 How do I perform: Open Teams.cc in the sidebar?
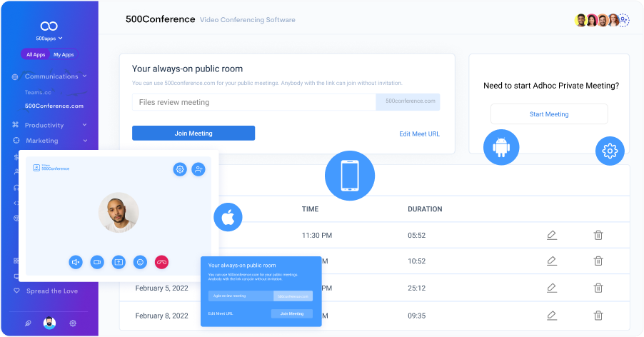coord(38,92)
